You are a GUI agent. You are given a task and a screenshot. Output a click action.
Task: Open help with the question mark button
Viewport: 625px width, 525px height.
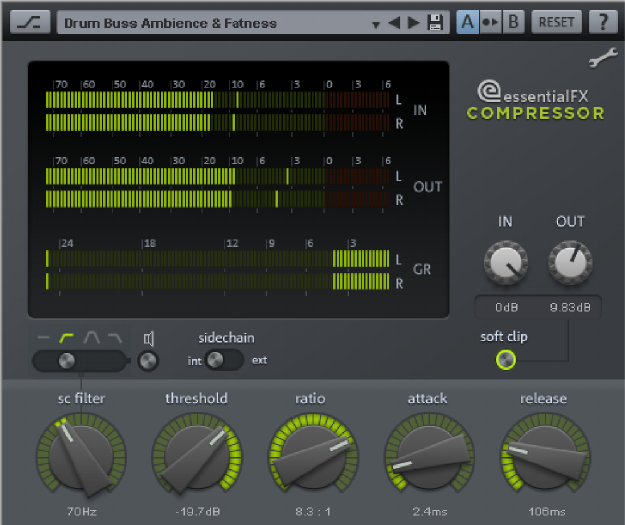pos(603,22)
